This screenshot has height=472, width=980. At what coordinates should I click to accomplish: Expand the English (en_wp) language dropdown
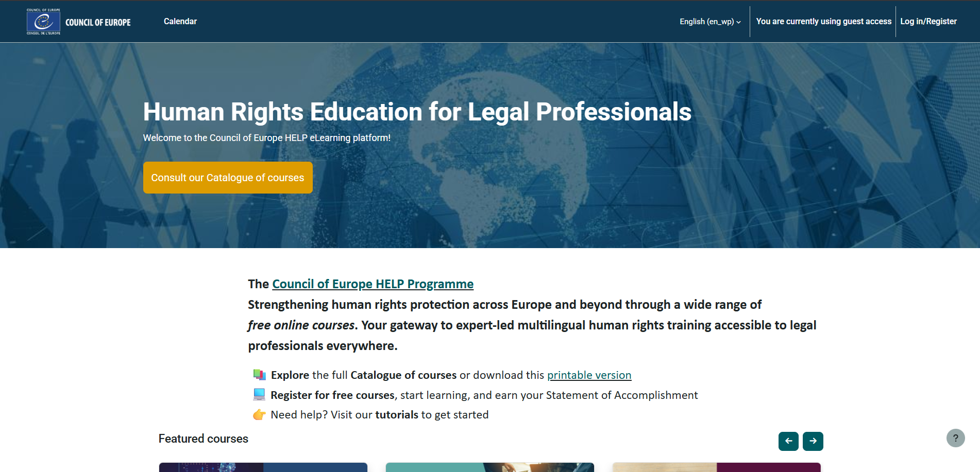[x=710, y=22]
